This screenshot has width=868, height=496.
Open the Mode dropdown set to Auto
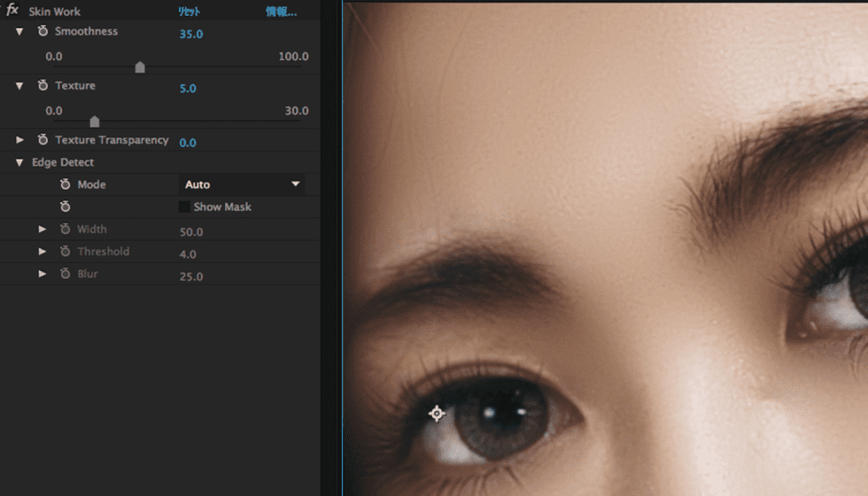[241, 184]
